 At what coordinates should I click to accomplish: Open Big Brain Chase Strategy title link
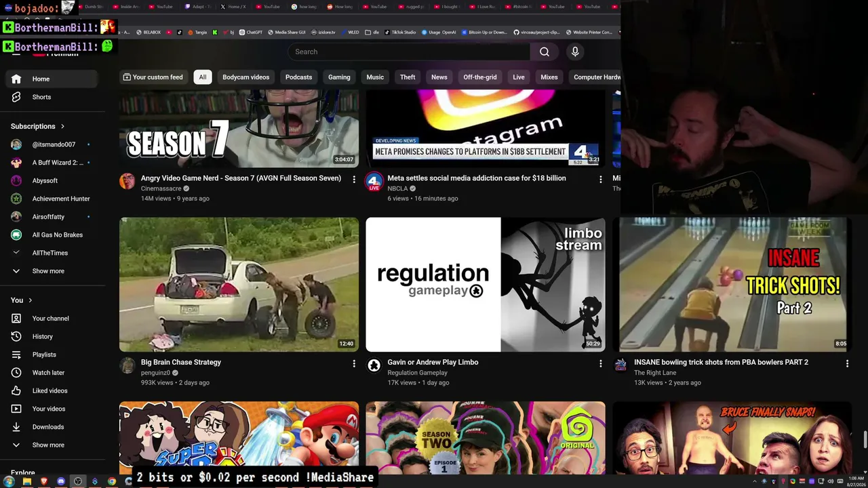[181, 363]
